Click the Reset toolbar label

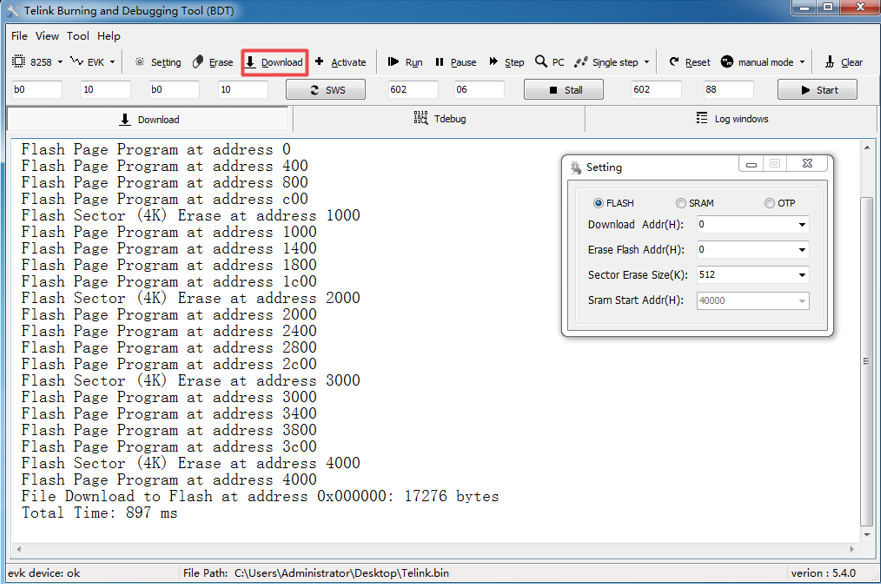point(698,62)
